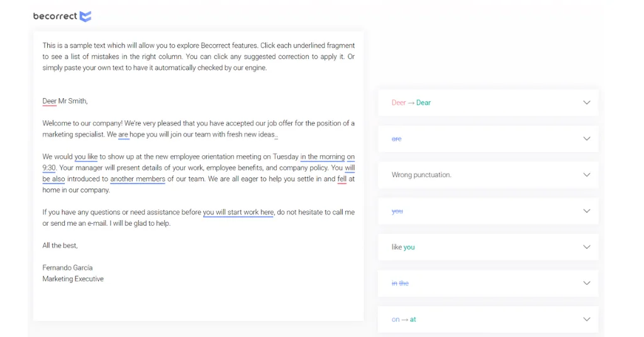Click underlined word 'Deer' in greeting

pos(50,101)
